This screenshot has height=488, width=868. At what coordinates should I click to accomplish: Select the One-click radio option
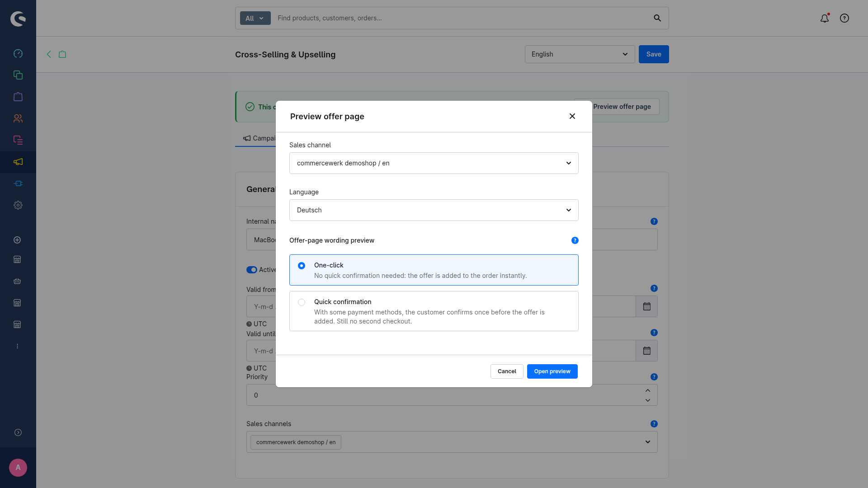pyautogui.click(x=302, y=266)
